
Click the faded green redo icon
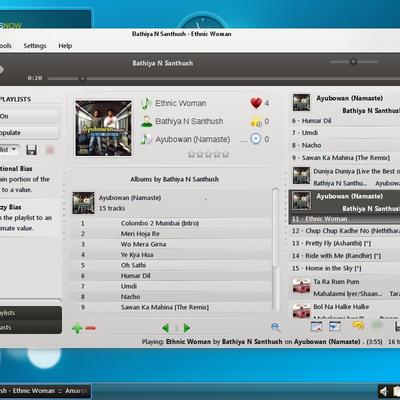[377, 325]
